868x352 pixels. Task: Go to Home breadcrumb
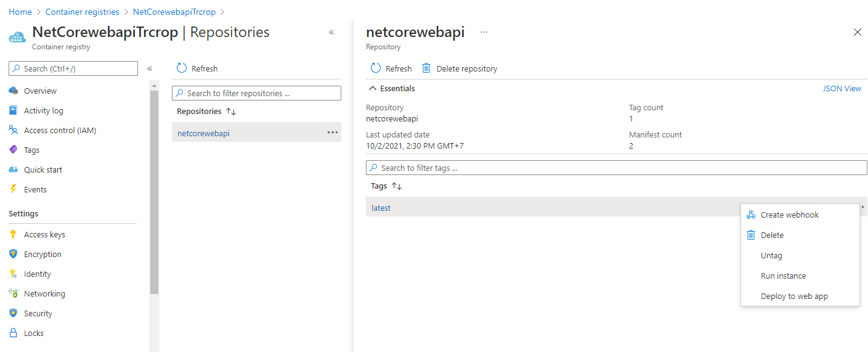[20, 12]
